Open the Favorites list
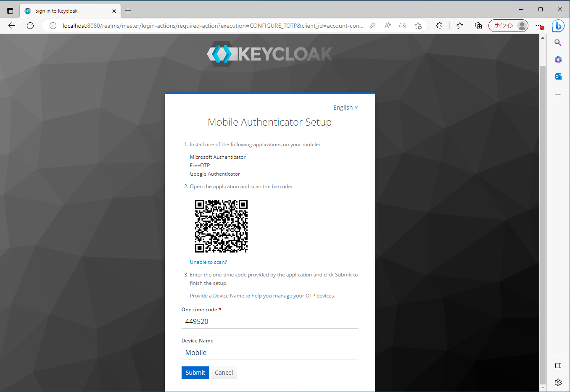 pyautogui.click(x=459, y=26)
